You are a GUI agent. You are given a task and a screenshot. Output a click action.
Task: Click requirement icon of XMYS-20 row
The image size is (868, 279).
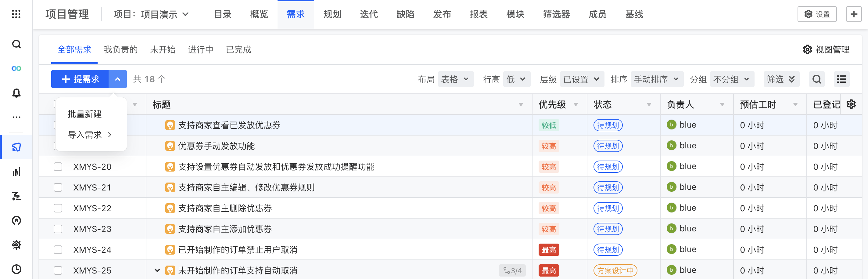(170, 167)
